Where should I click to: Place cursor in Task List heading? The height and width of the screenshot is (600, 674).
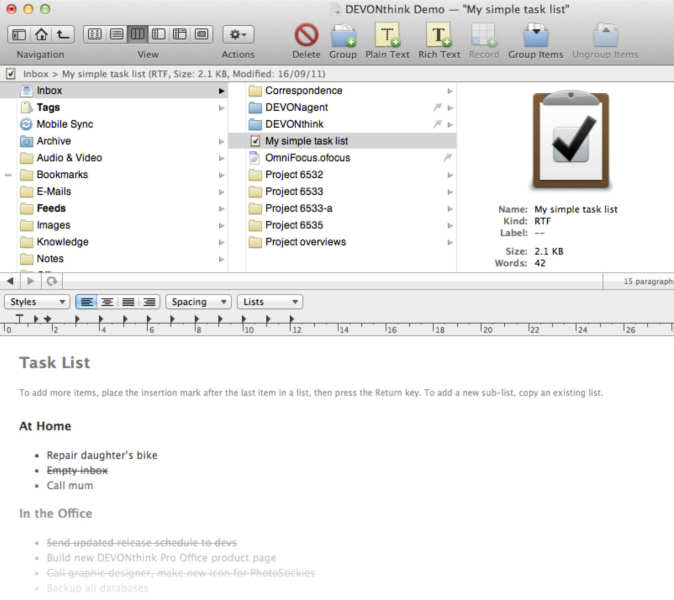55,362
